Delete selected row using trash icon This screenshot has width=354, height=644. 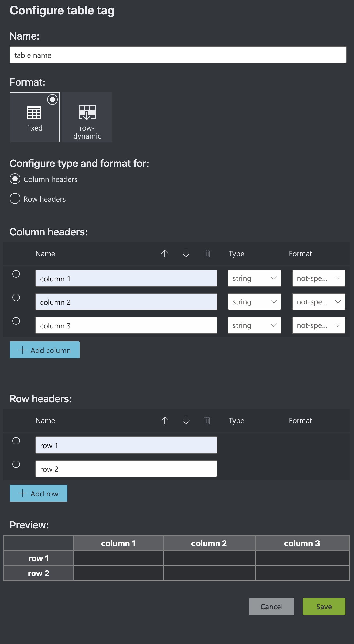[207, 420]
